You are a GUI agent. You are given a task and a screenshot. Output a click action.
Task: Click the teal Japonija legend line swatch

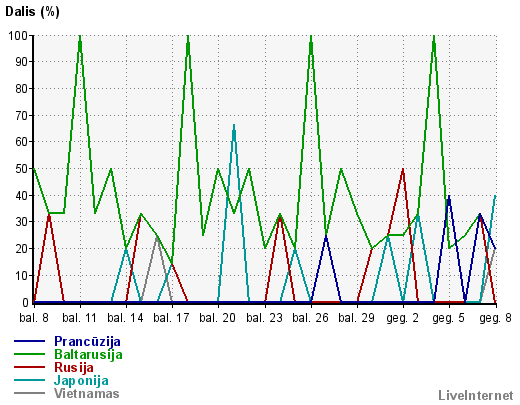29,380
